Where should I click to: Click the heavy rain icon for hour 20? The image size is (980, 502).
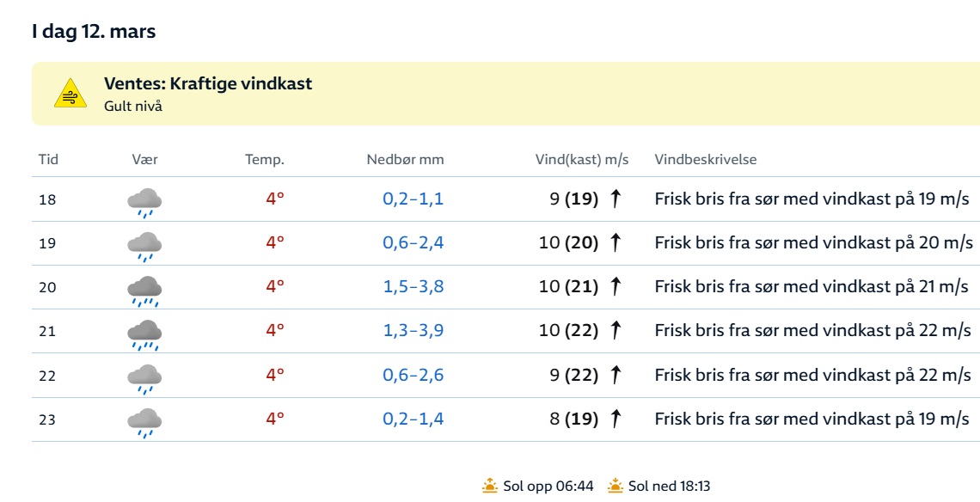coord(144,289)
